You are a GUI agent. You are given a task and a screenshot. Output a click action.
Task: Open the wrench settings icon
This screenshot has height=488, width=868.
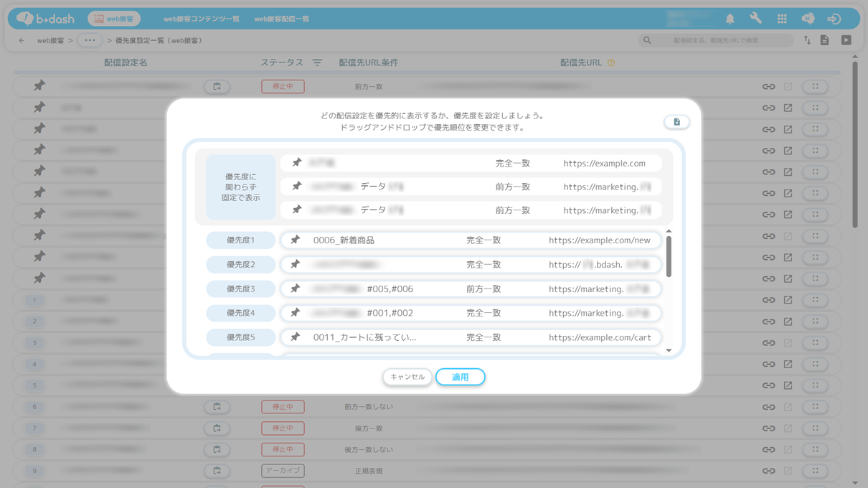tap(755, 19)
